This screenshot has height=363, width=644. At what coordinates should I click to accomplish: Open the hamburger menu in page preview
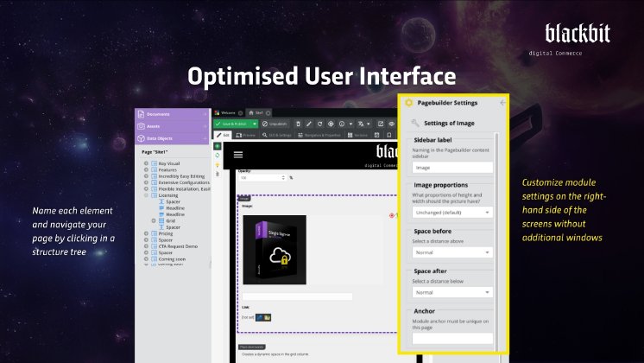[238, 155]
